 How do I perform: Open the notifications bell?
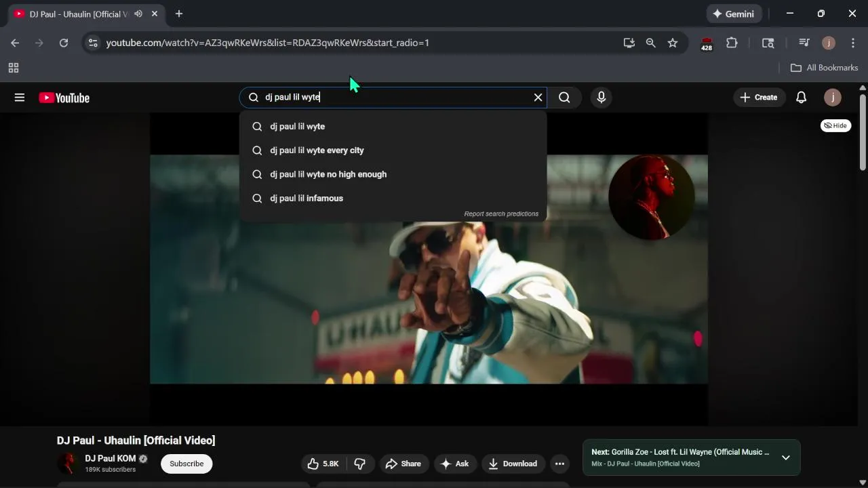tap(801, 98)
